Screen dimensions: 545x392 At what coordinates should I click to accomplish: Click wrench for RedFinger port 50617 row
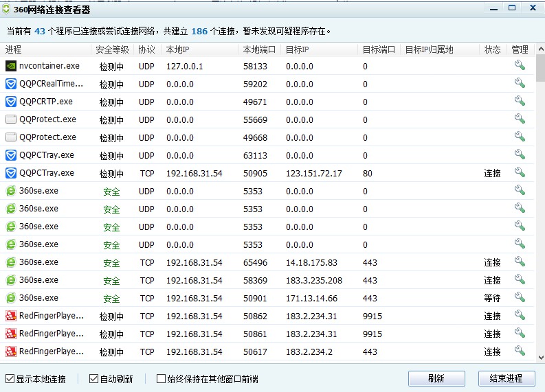point(520,351)
